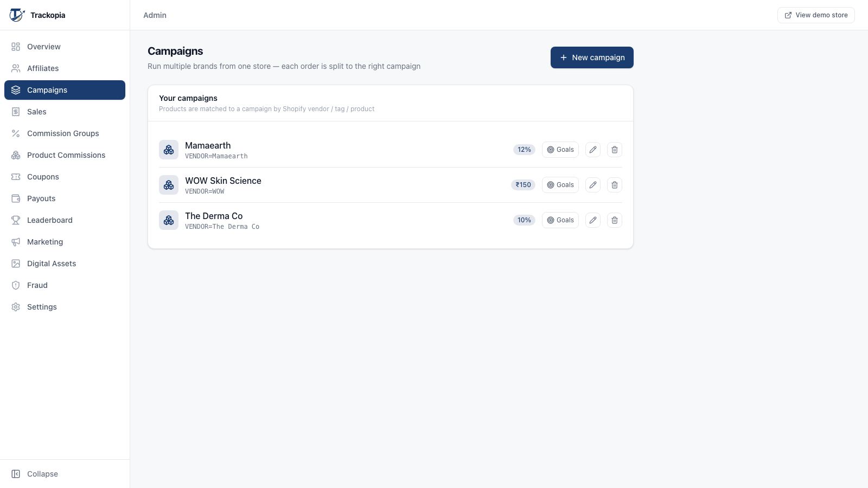Open Goals for The Derma Co
Image resolution: width=868 pixels, height=488 pixels.
point(560,220)
